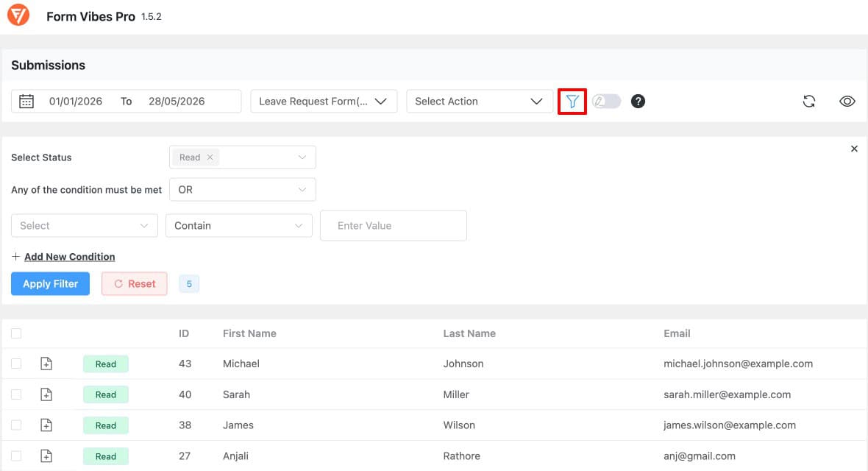Click the plus icon before Add New Condition

(x=15, y=257)
